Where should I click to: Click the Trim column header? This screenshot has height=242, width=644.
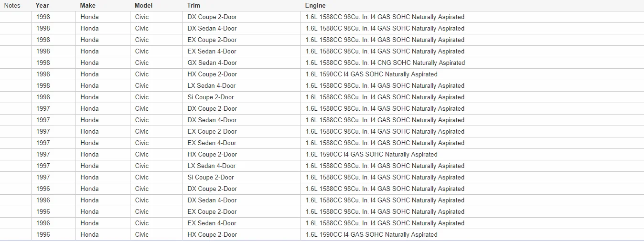pos(193,6)
